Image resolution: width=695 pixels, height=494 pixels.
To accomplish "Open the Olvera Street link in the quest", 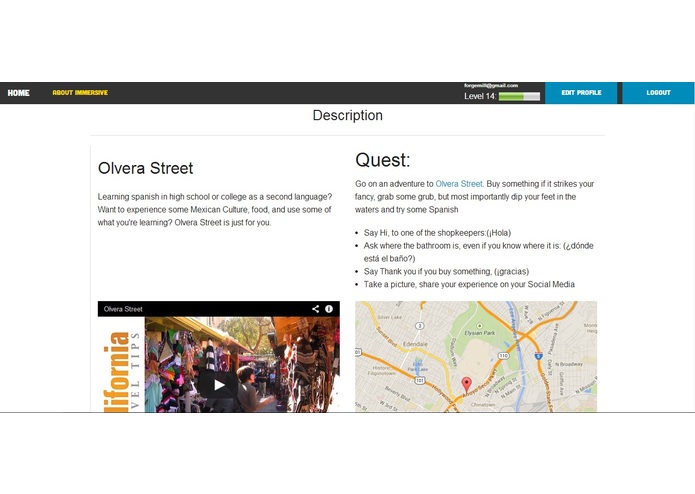I will [x=459, y=183].
